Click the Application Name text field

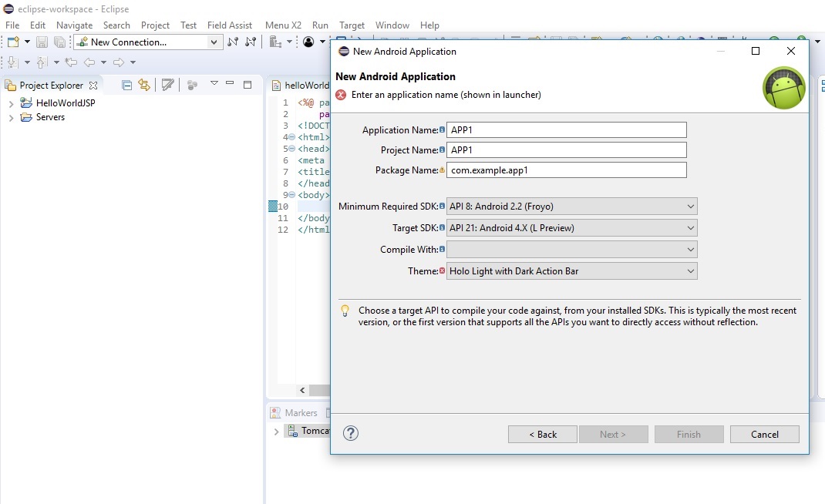(x=567, y=130)
